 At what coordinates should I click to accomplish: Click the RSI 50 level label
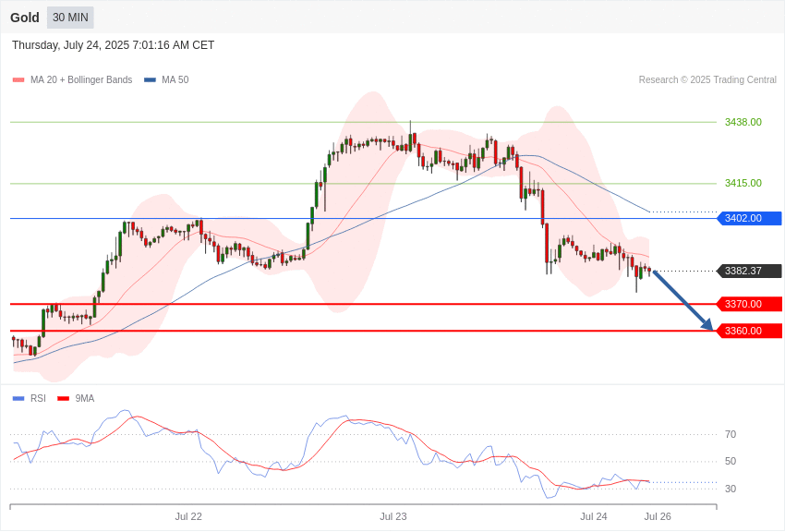[731, 461]
